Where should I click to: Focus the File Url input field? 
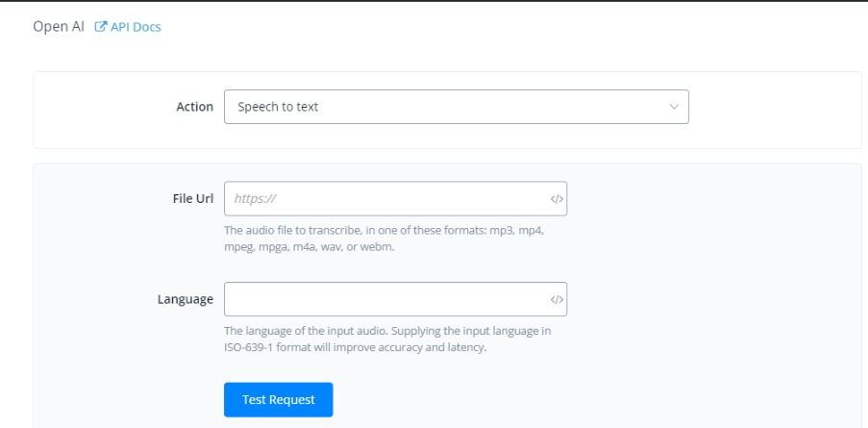[x=384, y=199]
